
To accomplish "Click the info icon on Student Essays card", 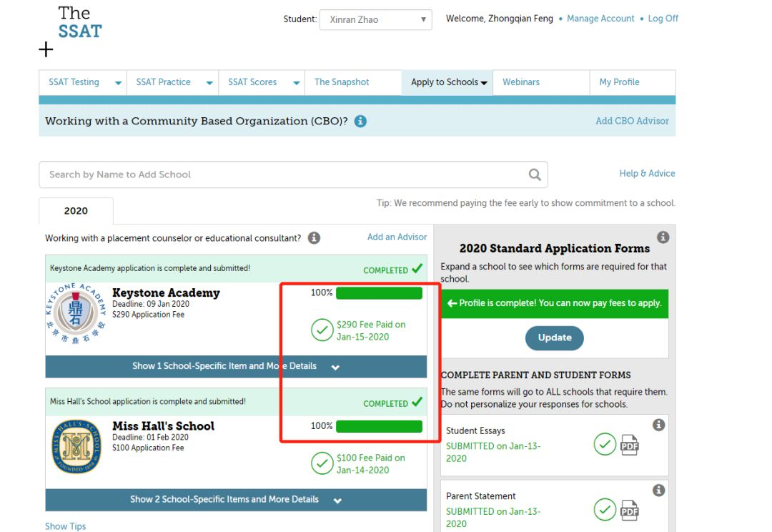I will coord(658,425).
